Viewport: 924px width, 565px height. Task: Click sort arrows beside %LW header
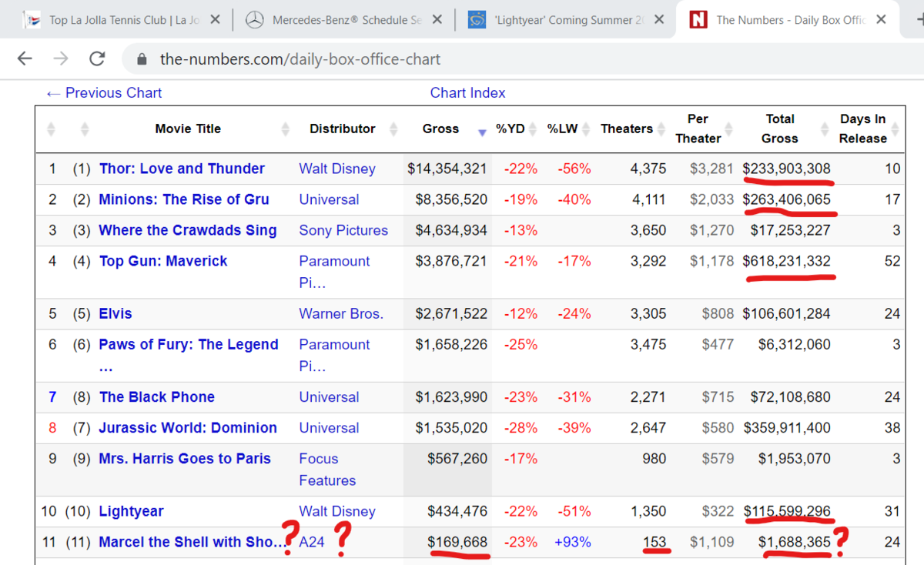[x=588, y=129]
